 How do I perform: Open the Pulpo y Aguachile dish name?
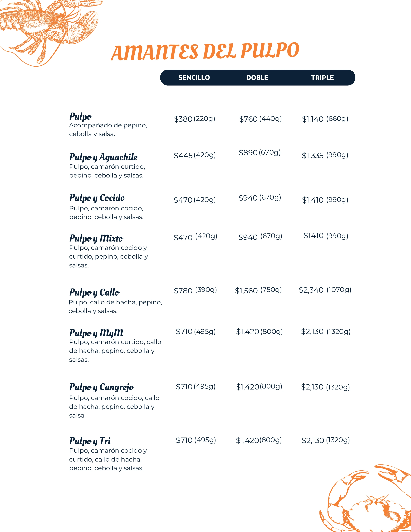click(x=103, y=157)
